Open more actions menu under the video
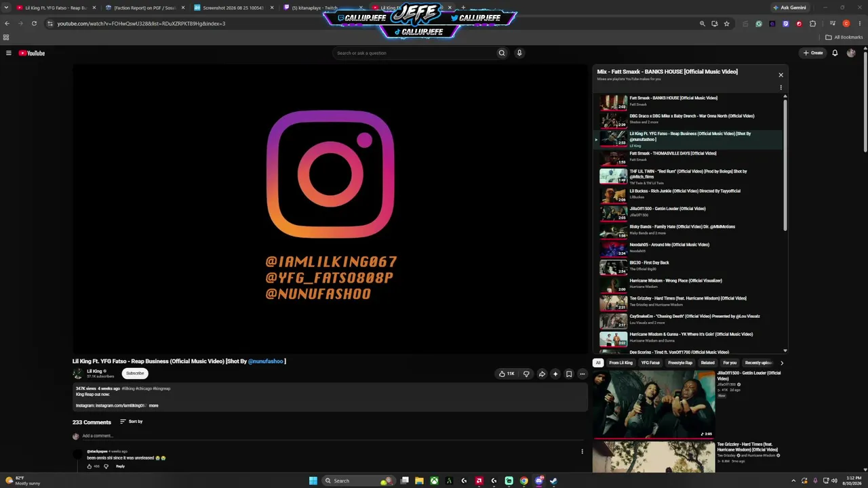Image resolution: width=868 pixels, height=488 pixels. 582,373
